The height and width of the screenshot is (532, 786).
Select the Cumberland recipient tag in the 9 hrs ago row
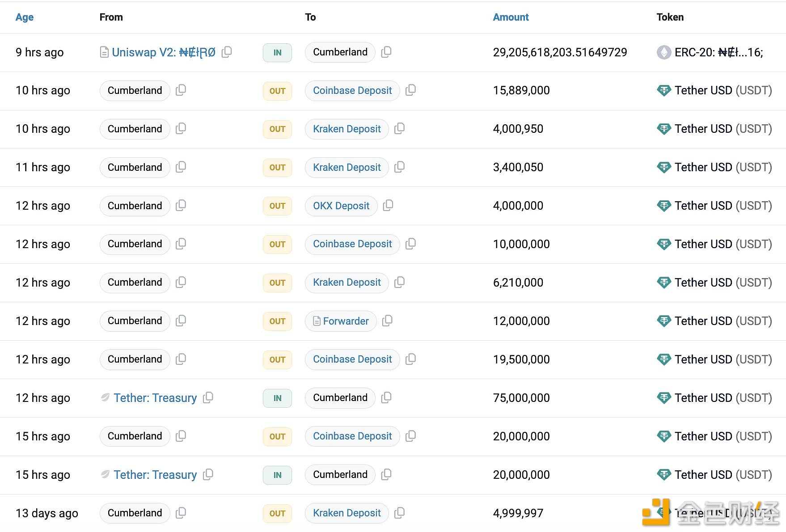(x=340, y=52)
